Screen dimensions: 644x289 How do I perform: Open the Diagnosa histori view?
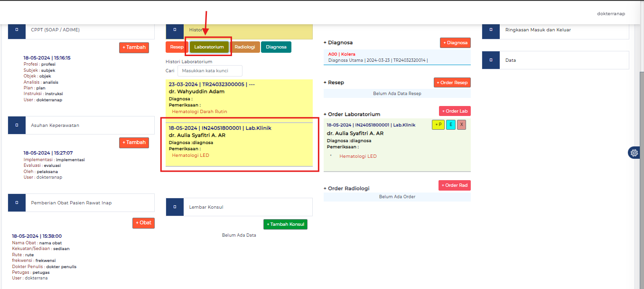276,47
